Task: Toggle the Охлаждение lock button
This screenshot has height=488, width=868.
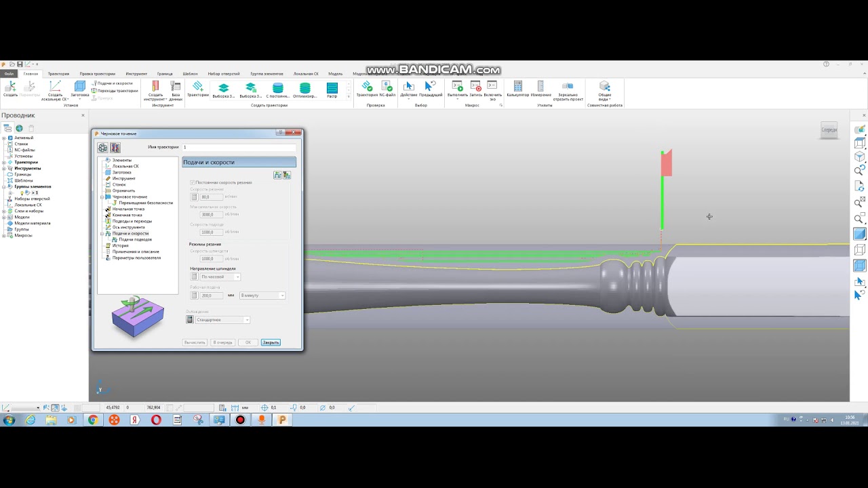Action: tap(190, 319)
